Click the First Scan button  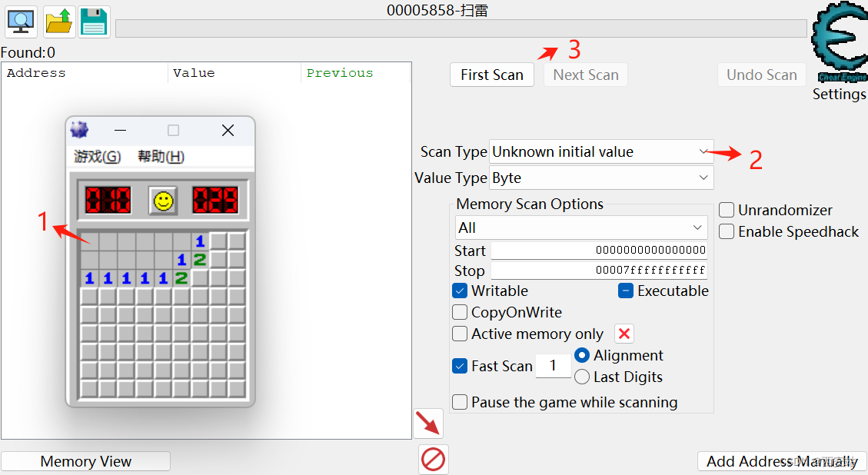pos(492,75)
